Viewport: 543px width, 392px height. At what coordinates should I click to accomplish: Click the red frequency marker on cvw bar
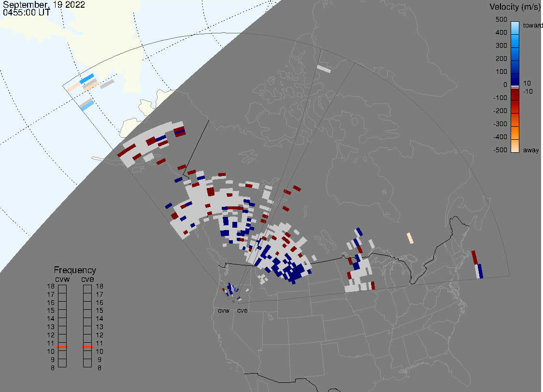coord(62,347)
